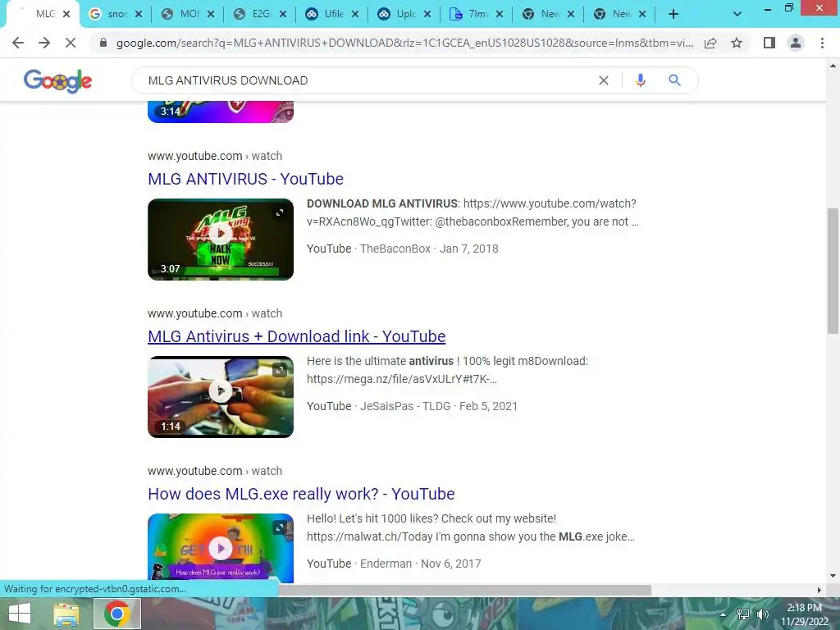The width and height of the screenshot is (840, 630).
Task: Open 'MLG Antivirus + Download link - YouTube' result
Action: [x=297, y=336]
